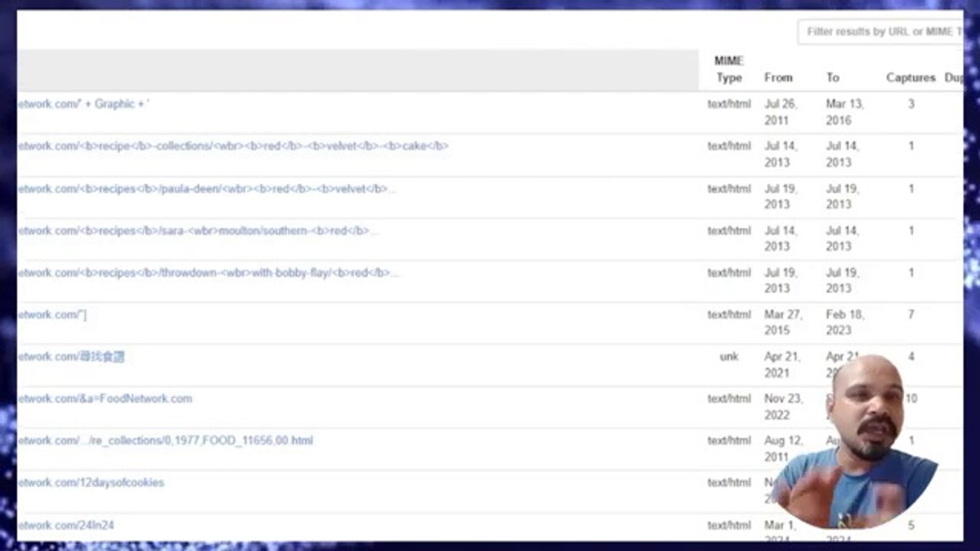Click the unk MIME type entry
The height and width of the screenshot is (551, 980).
pos(729,357)
